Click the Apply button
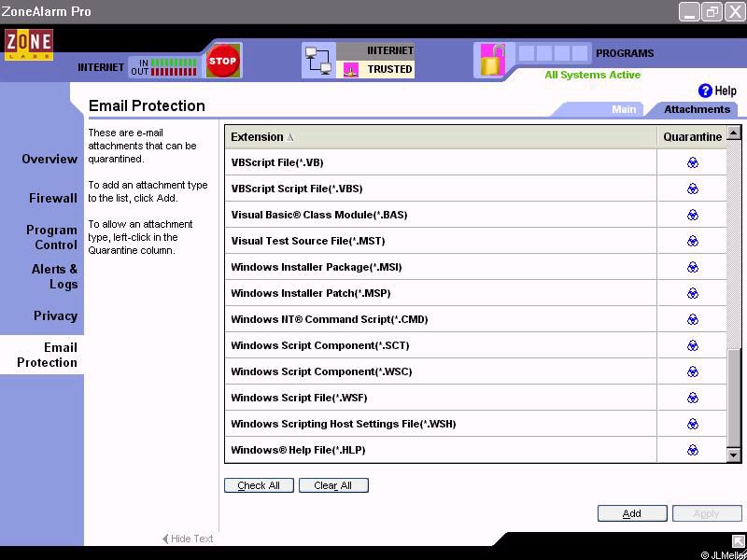Viewport: 747px width, 560px height. pos(707,513)
